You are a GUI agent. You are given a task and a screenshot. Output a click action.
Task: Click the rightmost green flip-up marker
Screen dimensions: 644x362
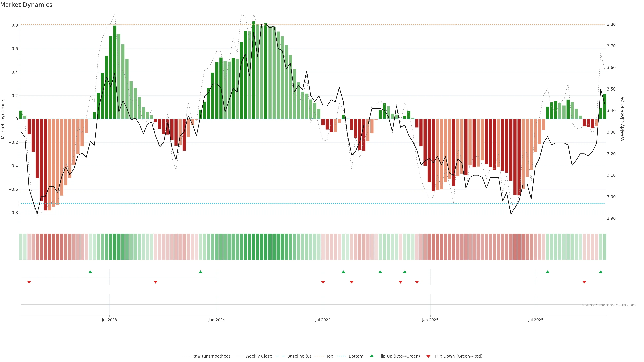click(x=601, y=272)
